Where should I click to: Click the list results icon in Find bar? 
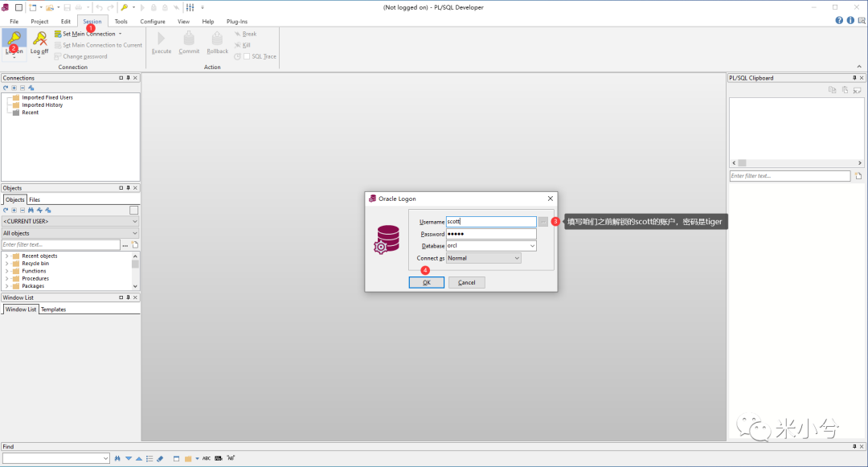[149, 458]
